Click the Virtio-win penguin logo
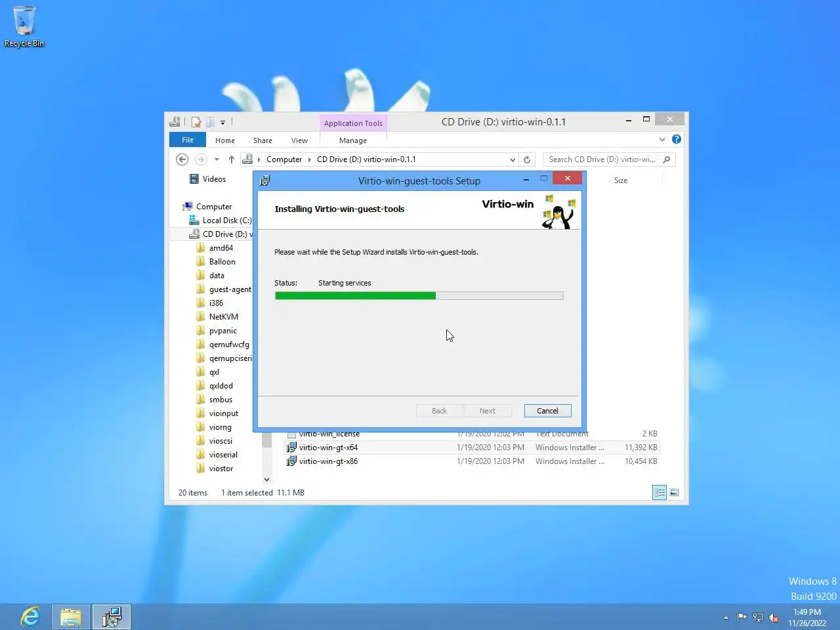840x630 pixels. pos(558,212)
